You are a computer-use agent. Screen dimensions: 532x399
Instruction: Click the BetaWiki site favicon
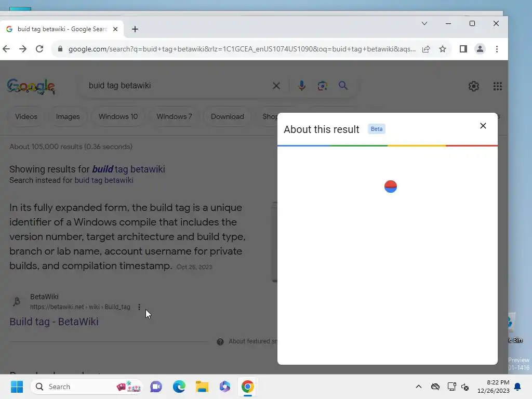click(x=17, y=301)
